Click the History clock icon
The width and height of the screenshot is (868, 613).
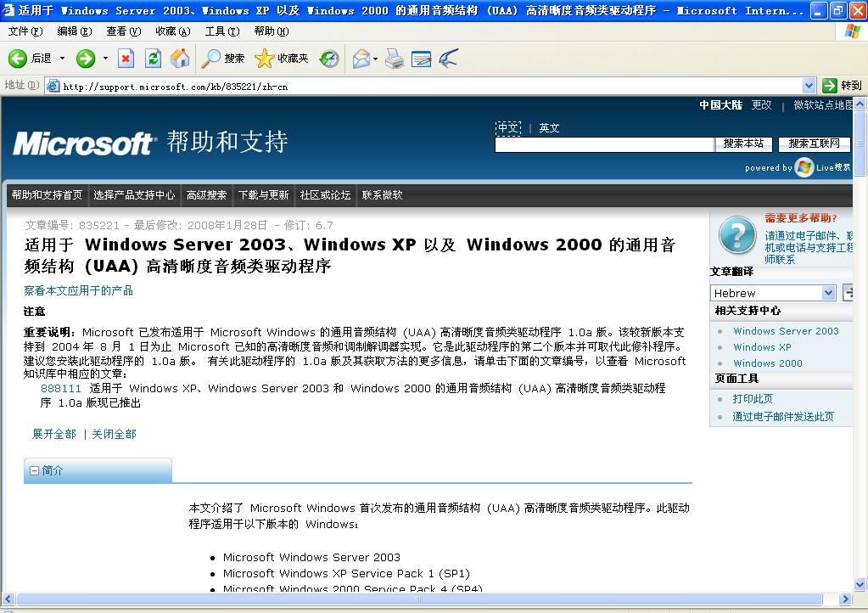(x=329, y=58)
